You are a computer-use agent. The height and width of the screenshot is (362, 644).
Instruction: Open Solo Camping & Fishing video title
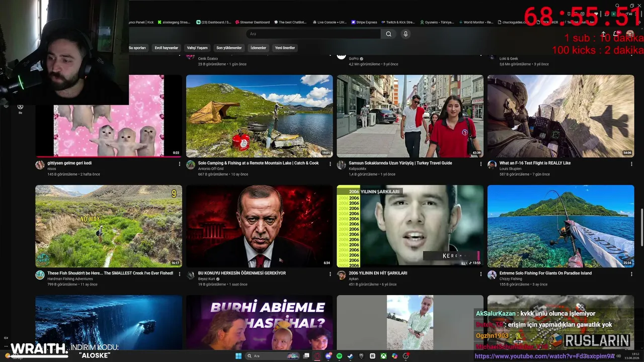pyautogui.click(x=258, y=163)
